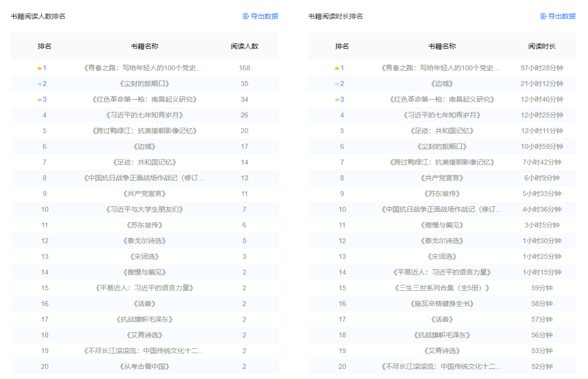This screenshot has width=588, height=379.
Task: Click bronze crown icon in reading duration table
Action: pos(337,100)
